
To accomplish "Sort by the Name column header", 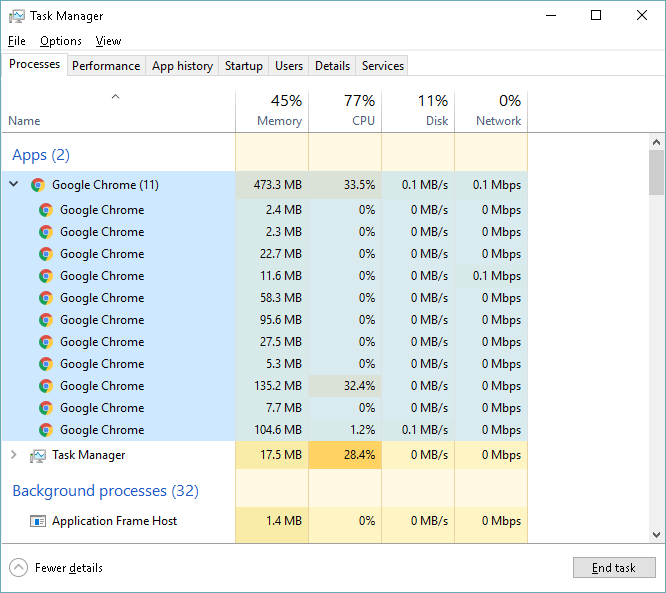I will click(119, 111).
